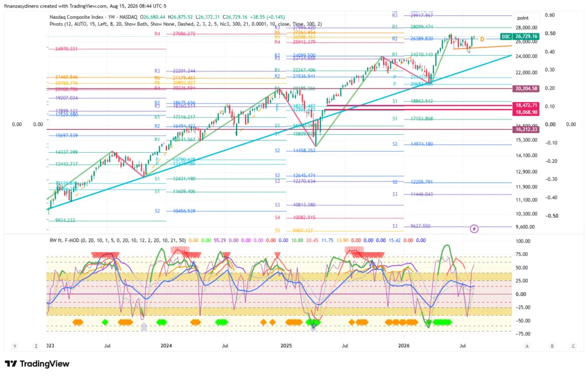Viewport: 588px width, 376px height.
Task: Click the 24,000.00 price axis label
Action: 526,56
